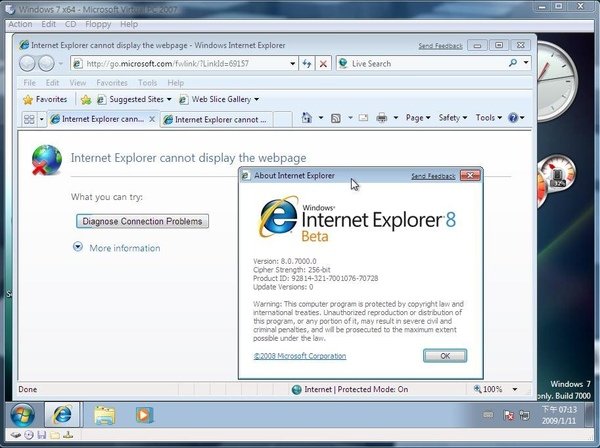The height and width of the screenshot is (448, 600).
Task: Click Diagnose Connection Problems button
Action: 142,221
